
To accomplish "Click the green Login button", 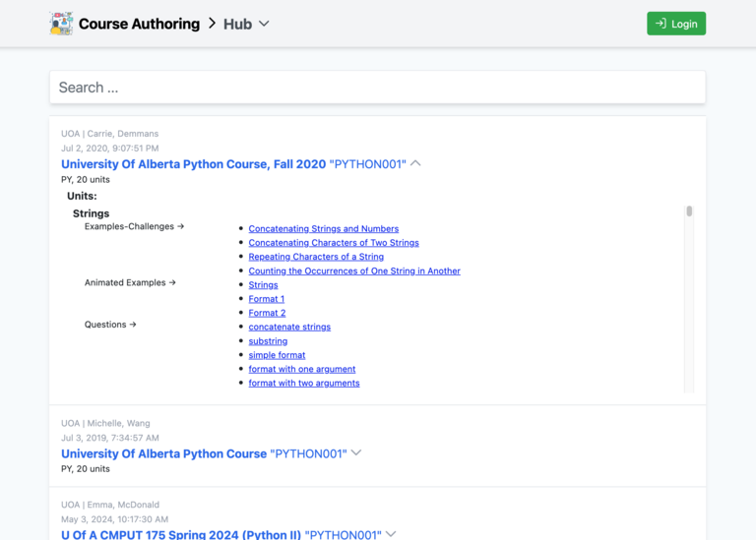I will tap(676, 24).
